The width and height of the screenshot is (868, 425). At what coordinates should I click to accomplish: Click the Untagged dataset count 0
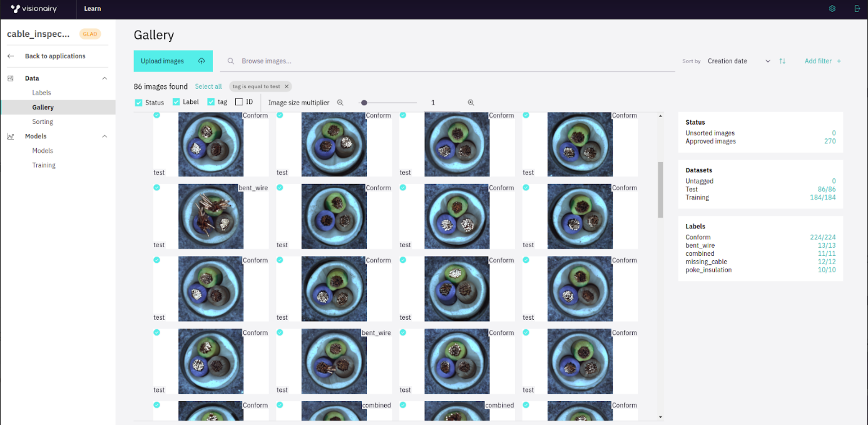pyautogui.click(x=834, y=181)
